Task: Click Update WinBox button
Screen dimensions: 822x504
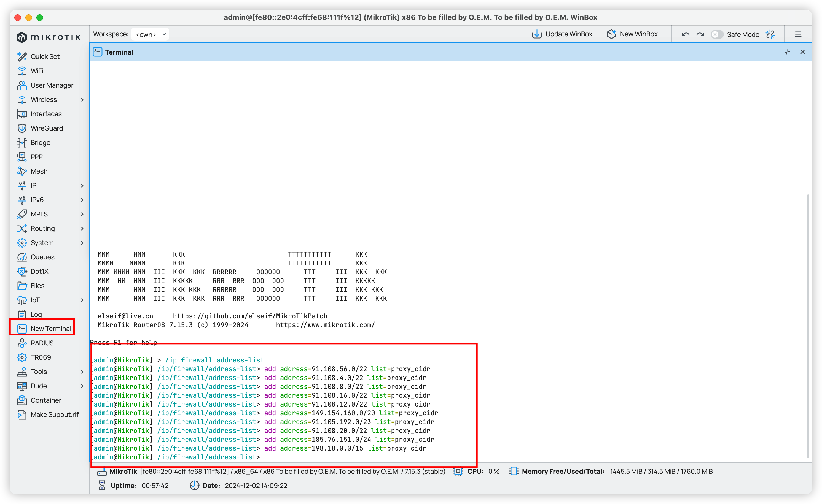Action: [562, 34]
